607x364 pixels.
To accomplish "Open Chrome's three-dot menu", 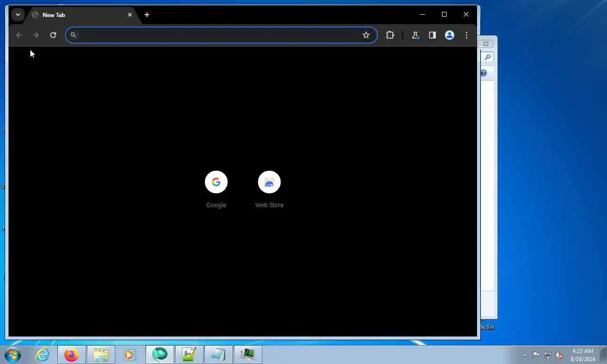I will point(467,35).
